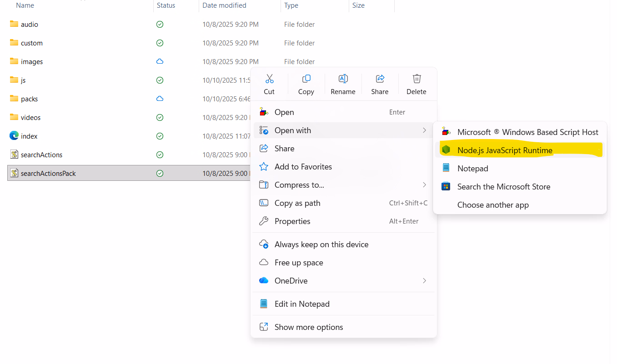Select Node.js JavaScript Runtime

tap(505, 150)
